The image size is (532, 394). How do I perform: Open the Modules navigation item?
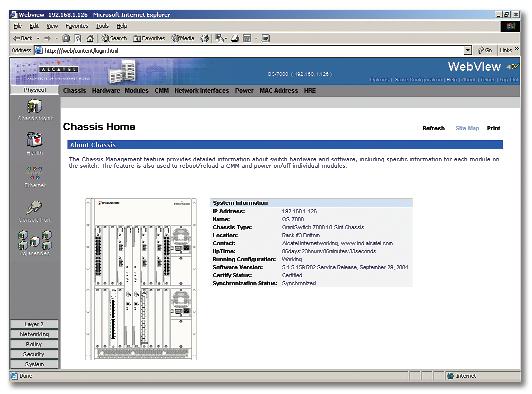[x=136, y=91]
